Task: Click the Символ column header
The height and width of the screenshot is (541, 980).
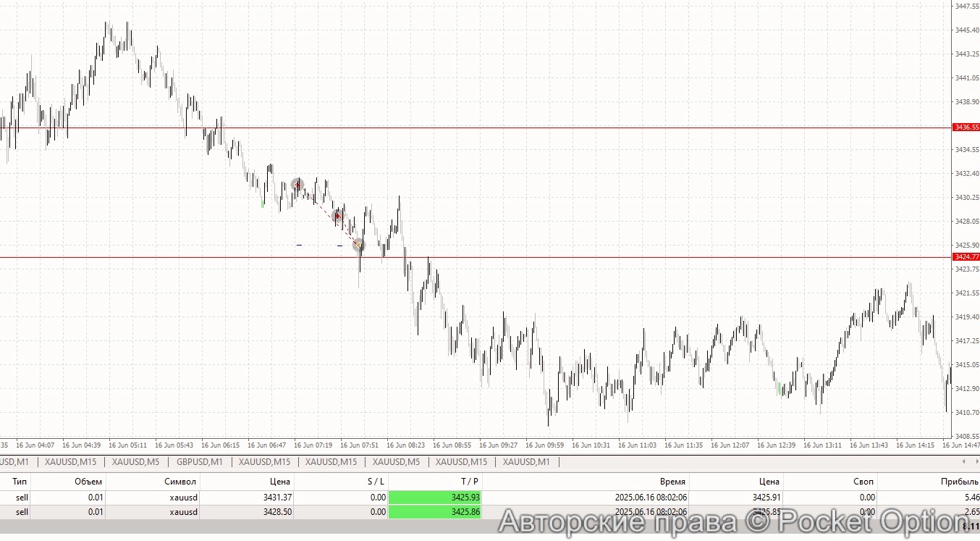Action: click(x=181, y=481)
